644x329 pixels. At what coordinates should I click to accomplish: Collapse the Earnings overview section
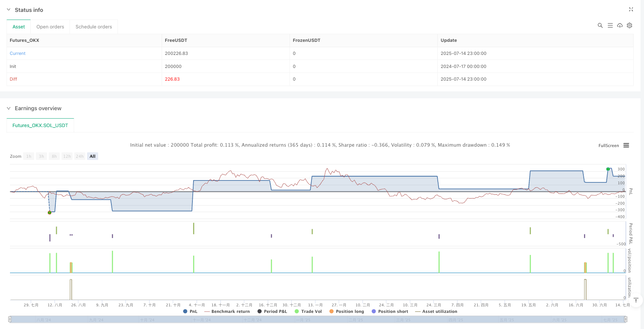click(9, 109)
